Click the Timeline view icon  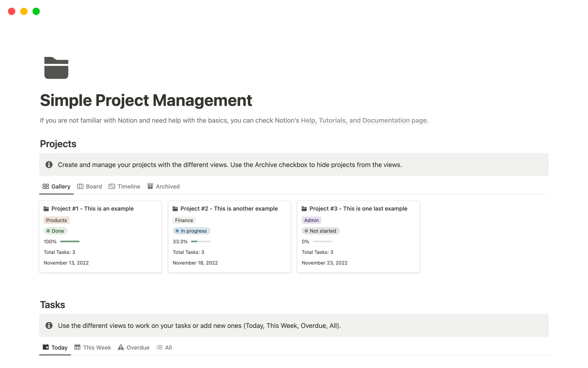click(x=112, y=186)
